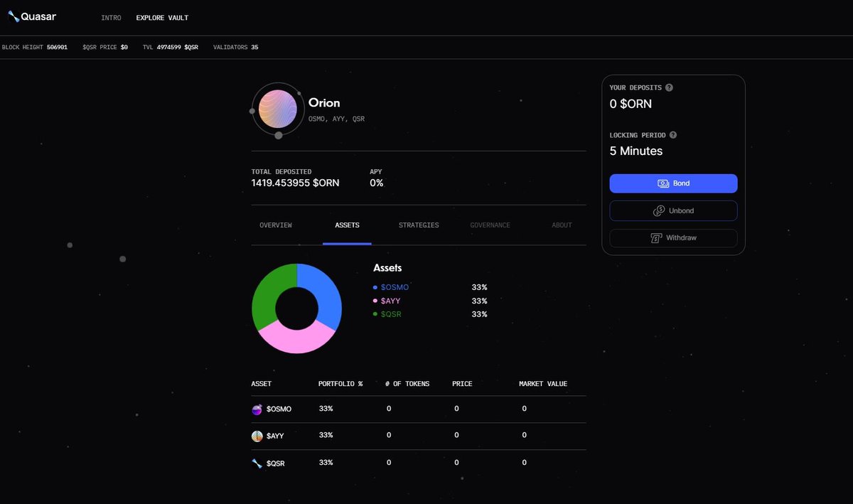Show help for Locking Period
The width and height of the screenshot is (853, 504).
(x=673, y=135)
